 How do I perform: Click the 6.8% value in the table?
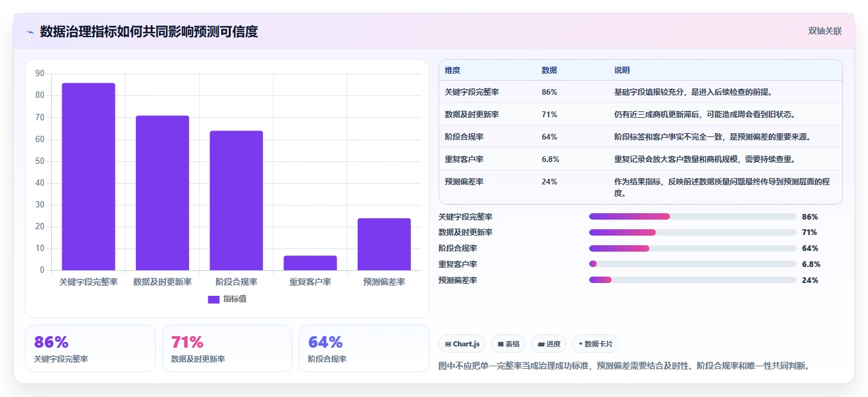click(x=551, y=159)
